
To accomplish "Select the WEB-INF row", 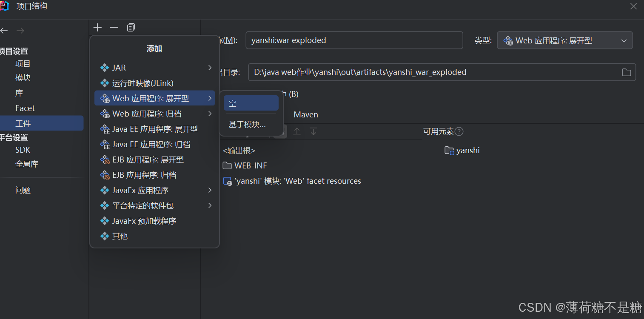I will [245, 165].
